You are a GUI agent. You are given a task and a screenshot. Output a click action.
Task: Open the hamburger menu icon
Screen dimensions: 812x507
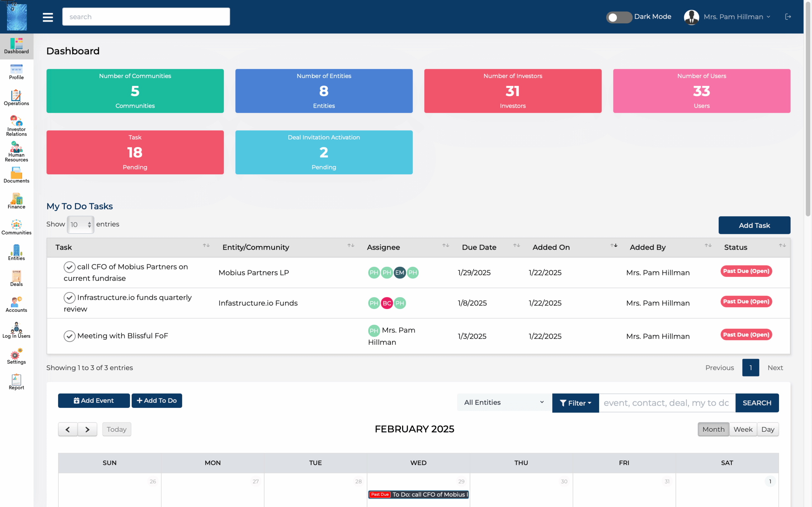pyautogui.click(x=48, y=17)
